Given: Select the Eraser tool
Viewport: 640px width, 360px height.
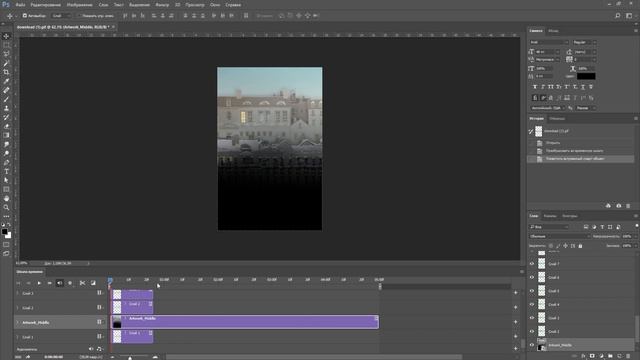Looking at the screenshot, I should point(6,126).
